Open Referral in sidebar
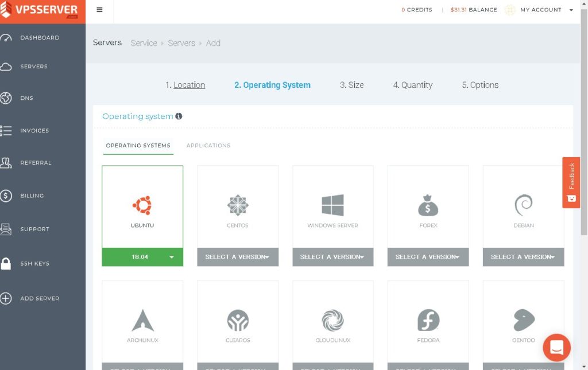 point(36,162)
